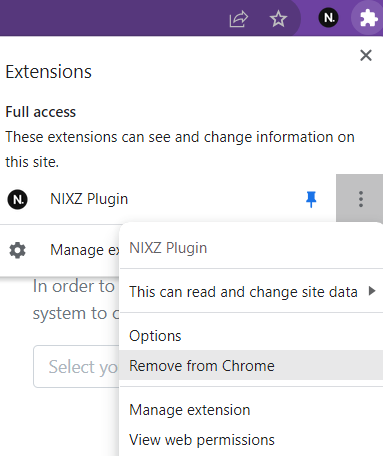Click the Manage extensions row
This screenshot has height=456, width=383.
point(59,250)
